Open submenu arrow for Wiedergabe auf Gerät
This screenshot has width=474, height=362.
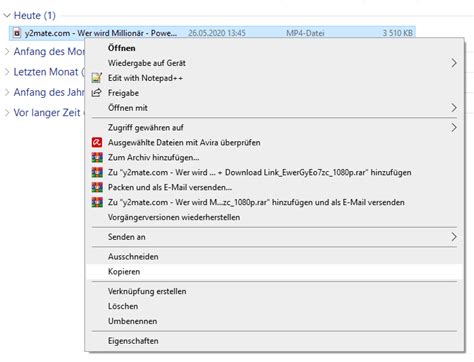pyautogui.click(x=454, y=63)
